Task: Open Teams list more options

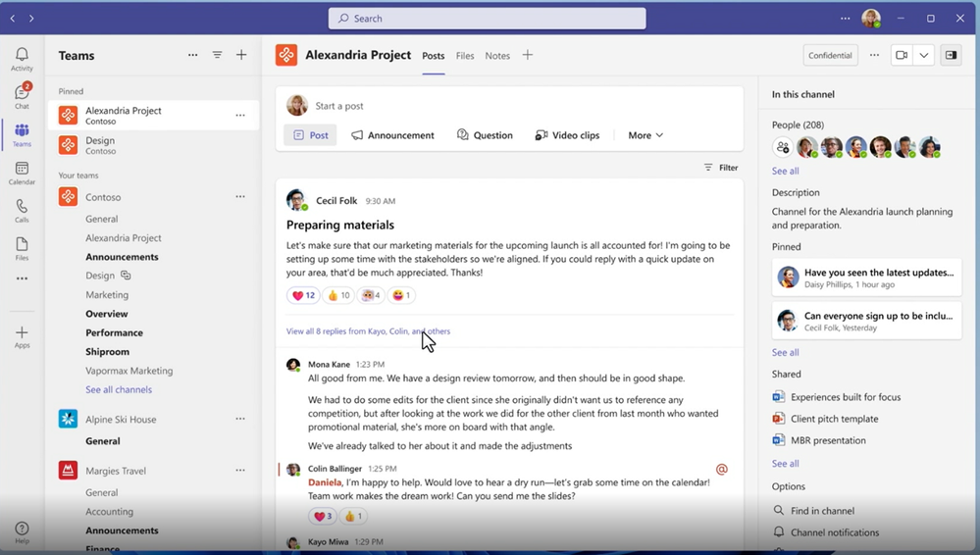Action: [192, 55]
